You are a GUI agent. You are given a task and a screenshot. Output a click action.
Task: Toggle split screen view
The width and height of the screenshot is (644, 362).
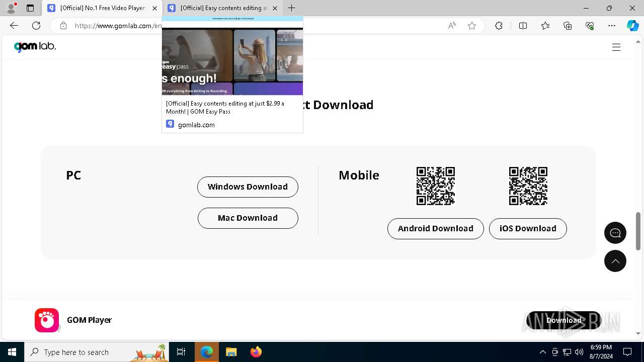pyautogui.click(x=523, y=26)
